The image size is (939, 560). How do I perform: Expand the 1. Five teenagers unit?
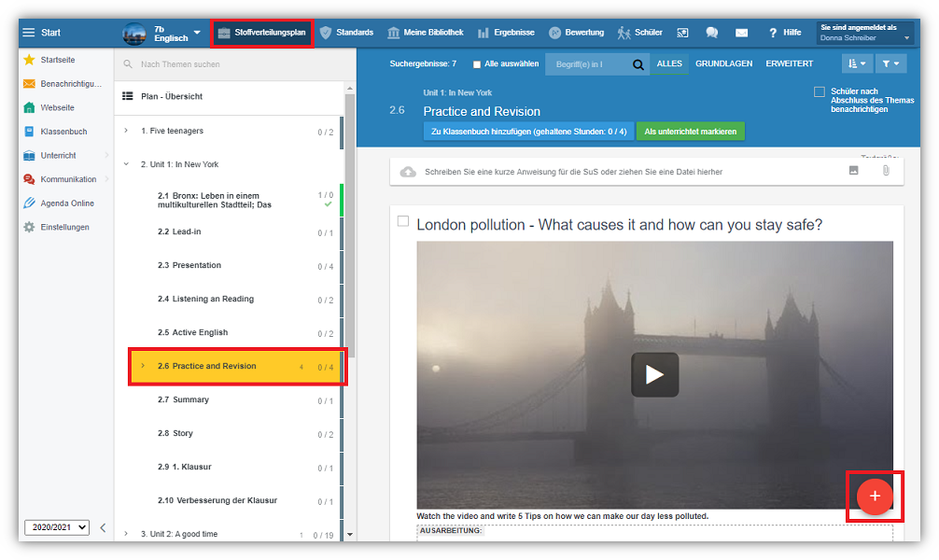126,131
